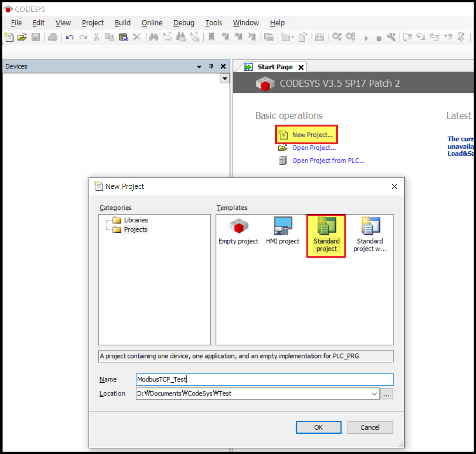The height and width of the screenshot is (454, 476).
Task: Click the wrench toolbar icon
Action: (x=391, y=37)
